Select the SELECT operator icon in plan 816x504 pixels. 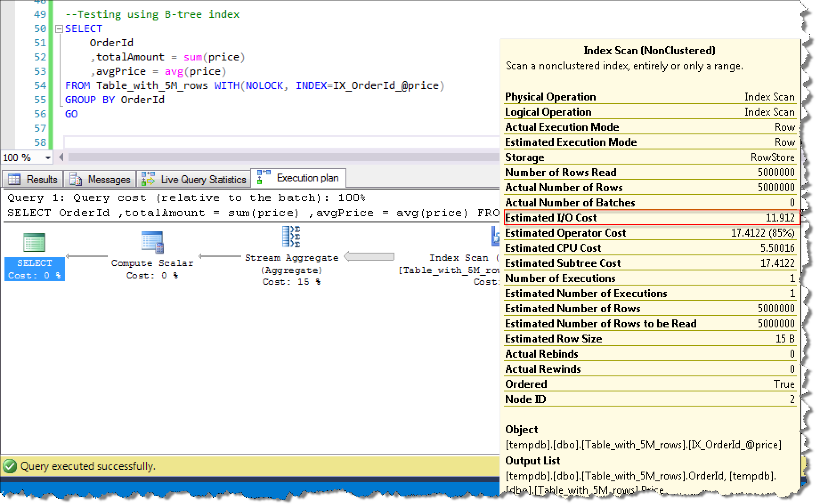click(x=34, y=242)
